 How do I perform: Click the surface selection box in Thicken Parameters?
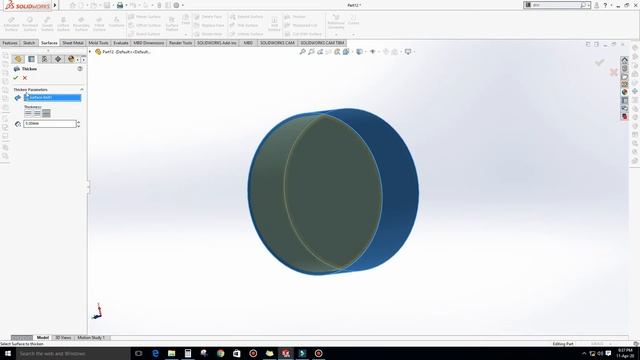52,98
